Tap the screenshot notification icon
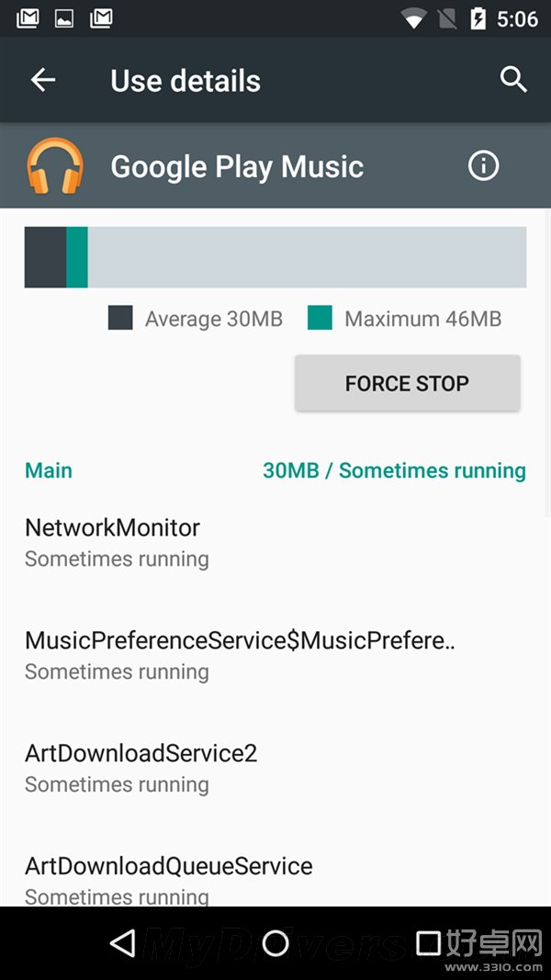Screen dimensions: 551x980 tap(62, 17)
